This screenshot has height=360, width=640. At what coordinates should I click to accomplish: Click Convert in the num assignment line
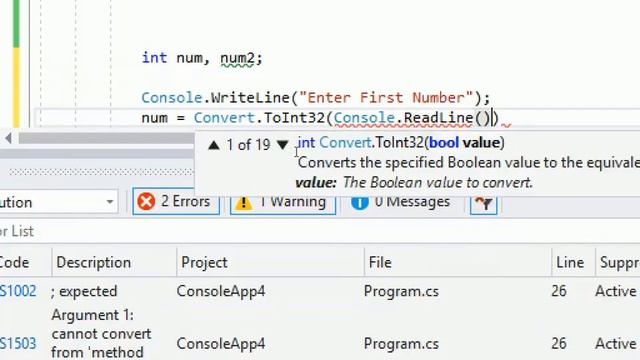[224, 118]
